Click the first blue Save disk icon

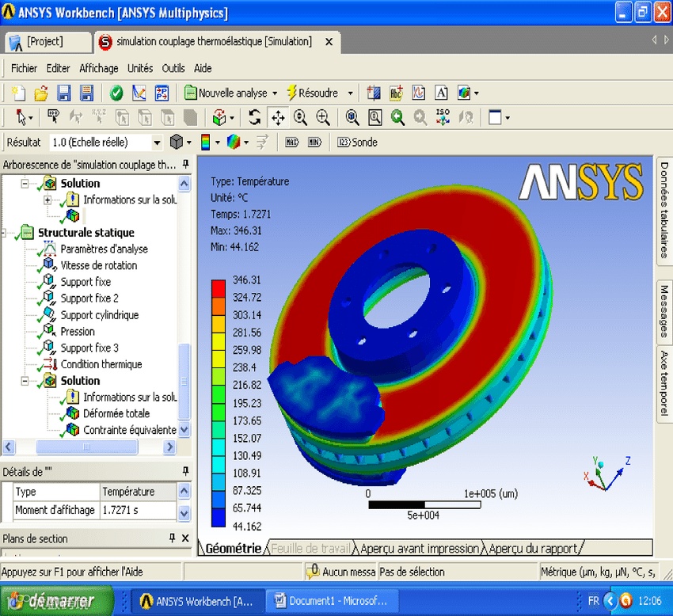(63, 93)
